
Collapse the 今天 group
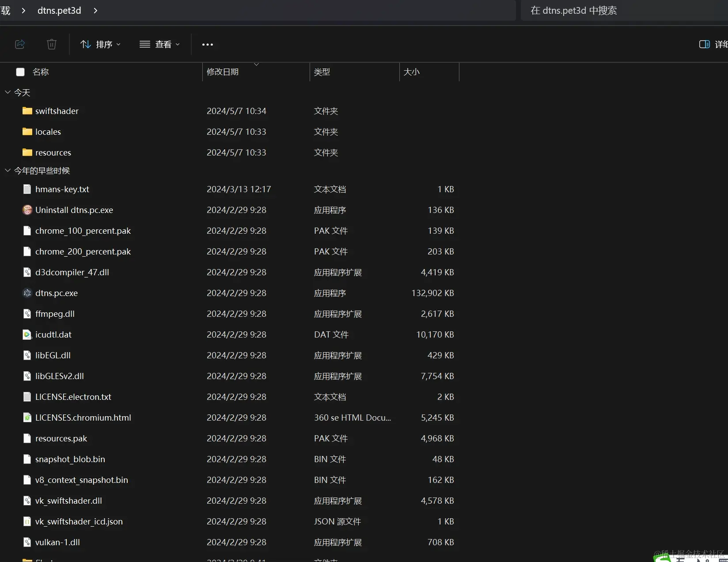click(8, 92)
